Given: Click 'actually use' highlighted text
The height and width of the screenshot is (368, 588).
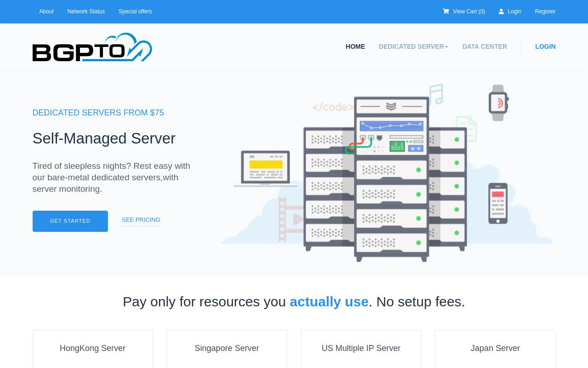Looking at the screenshot, I should [329, 302].
